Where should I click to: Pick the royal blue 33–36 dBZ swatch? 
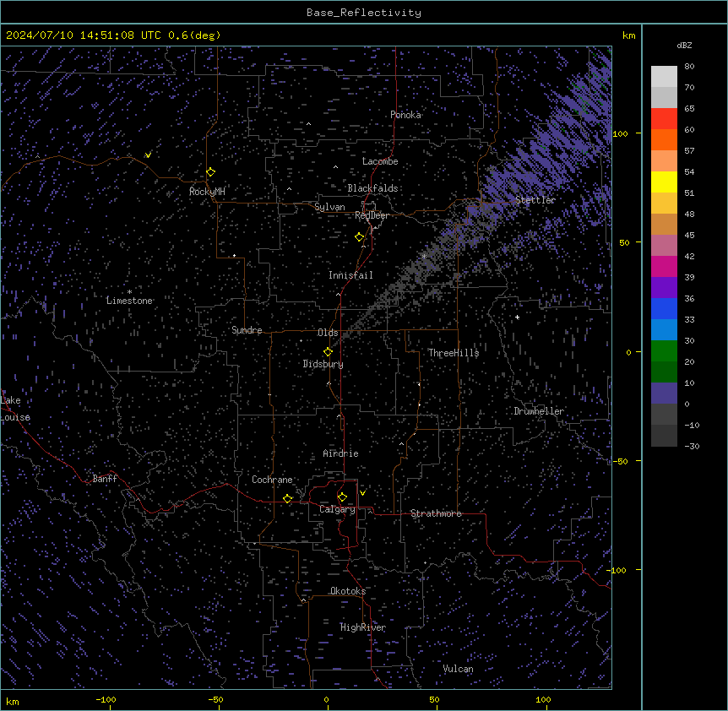pos(664,308)
